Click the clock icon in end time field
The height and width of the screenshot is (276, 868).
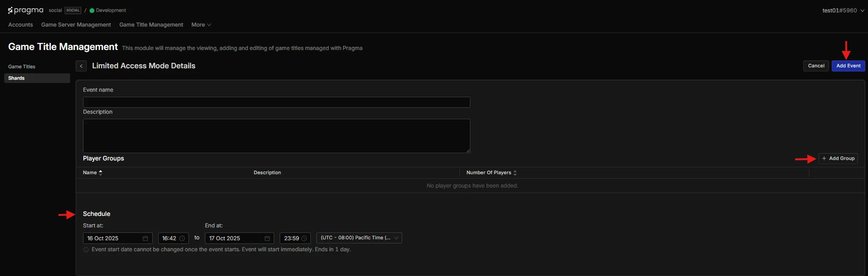[304, 238]
